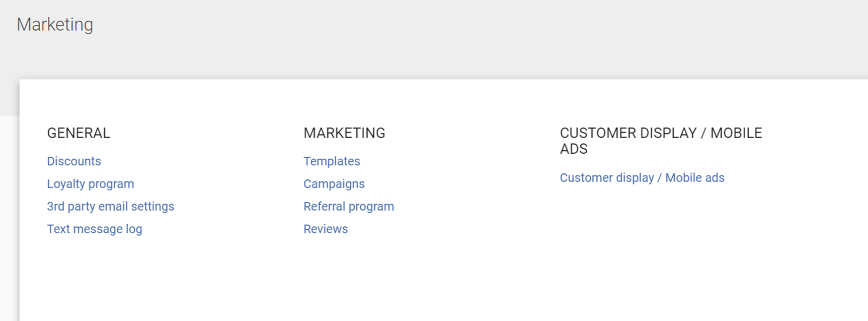Open the Discounts link

tap(74, 161)
